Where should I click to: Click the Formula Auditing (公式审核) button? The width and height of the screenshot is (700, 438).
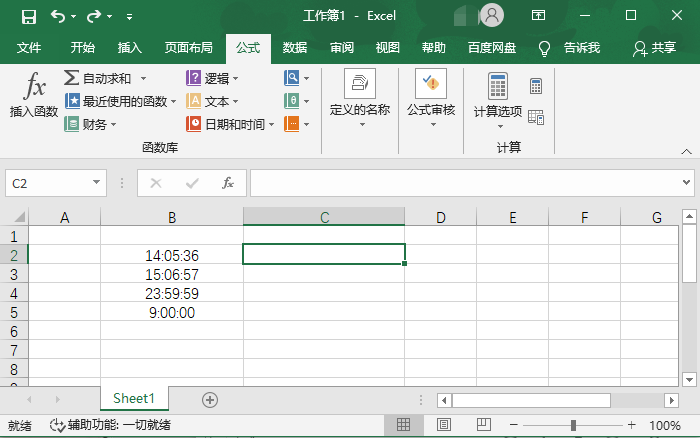(x=431, y=100)
